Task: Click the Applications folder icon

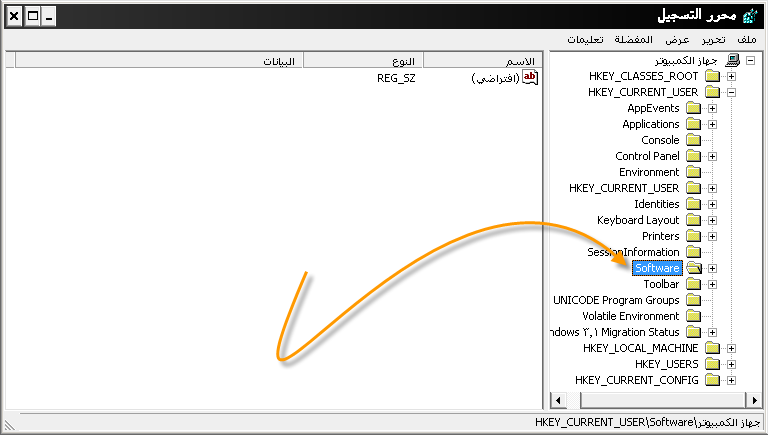Action: [x=694, y=124]
